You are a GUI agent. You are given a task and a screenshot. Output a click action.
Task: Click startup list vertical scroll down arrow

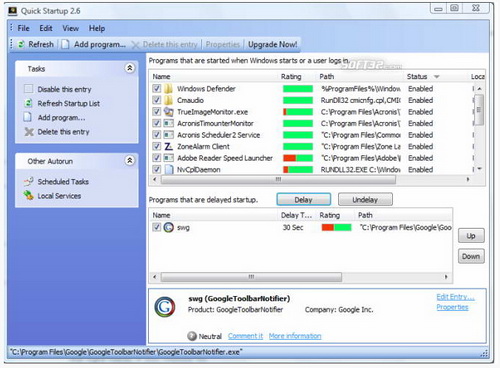coord(479,169)
